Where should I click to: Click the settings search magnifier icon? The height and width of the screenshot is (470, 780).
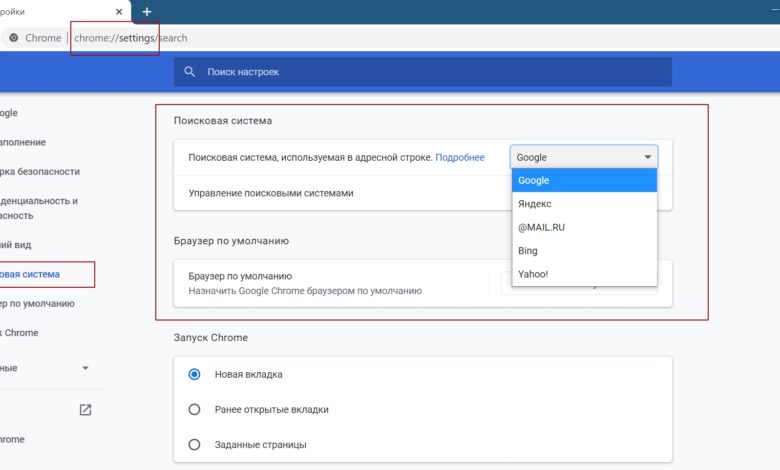(190, 72)
